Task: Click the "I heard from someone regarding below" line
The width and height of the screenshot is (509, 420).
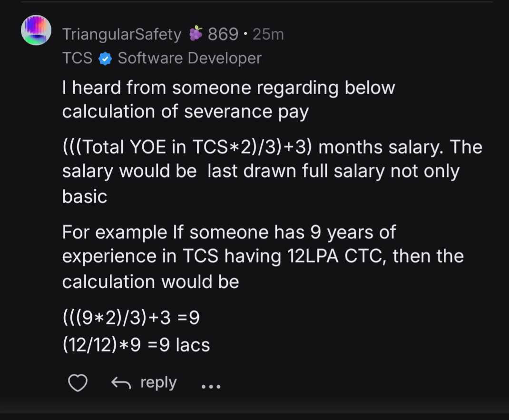Action: [x=228, y=88]
